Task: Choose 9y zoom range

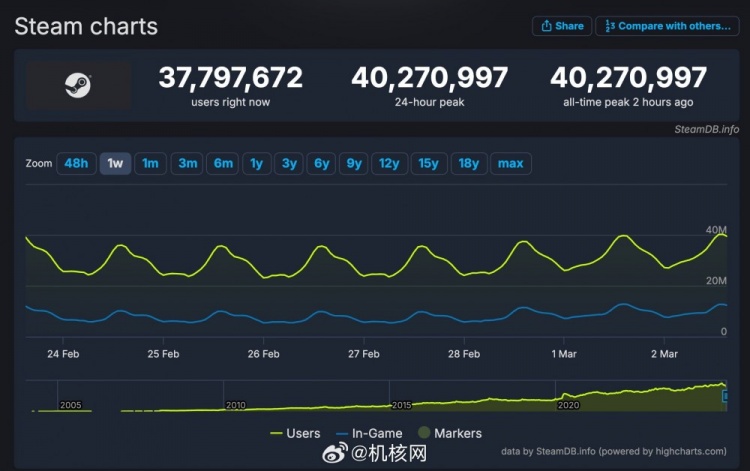Action: click(354, 164)
